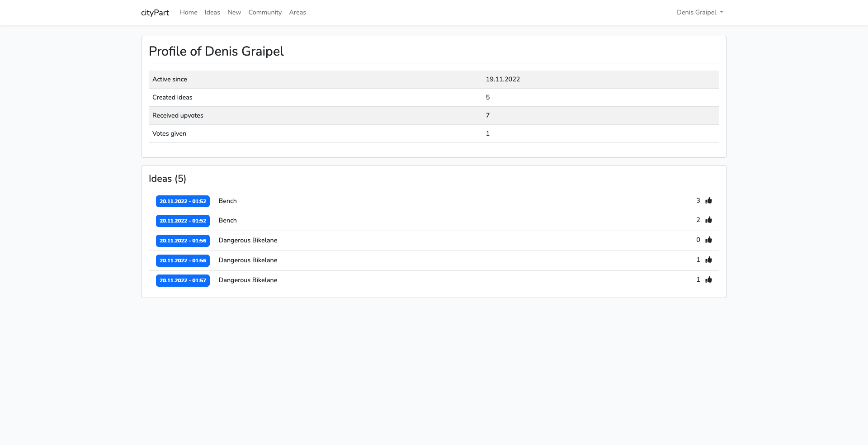The width and height of the screenshot is (868, 445).
Task: Select the Created ideas label
Action: click(172, 97)
